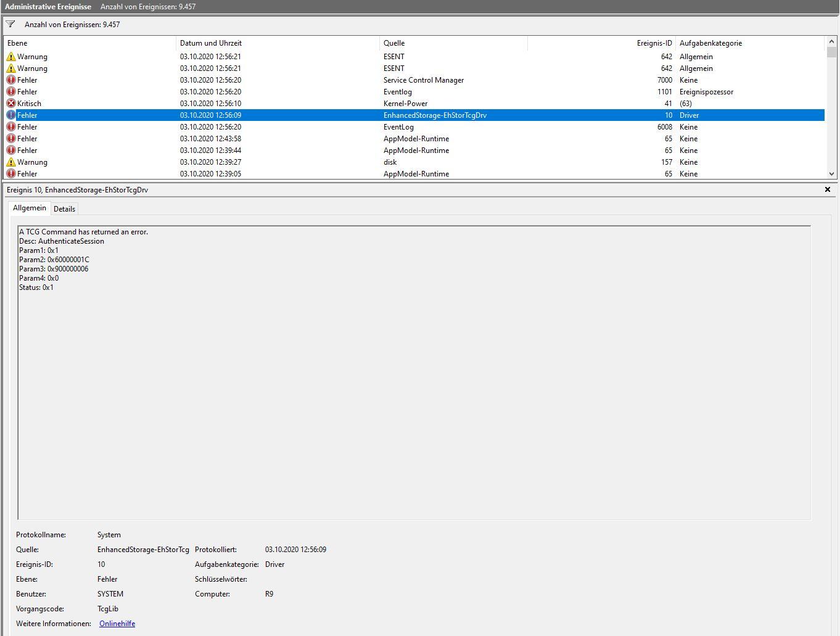Viewport: 840px width, 636px height.
Task: Click error icon of EventLog 6008 row
Action: (11, 127)
